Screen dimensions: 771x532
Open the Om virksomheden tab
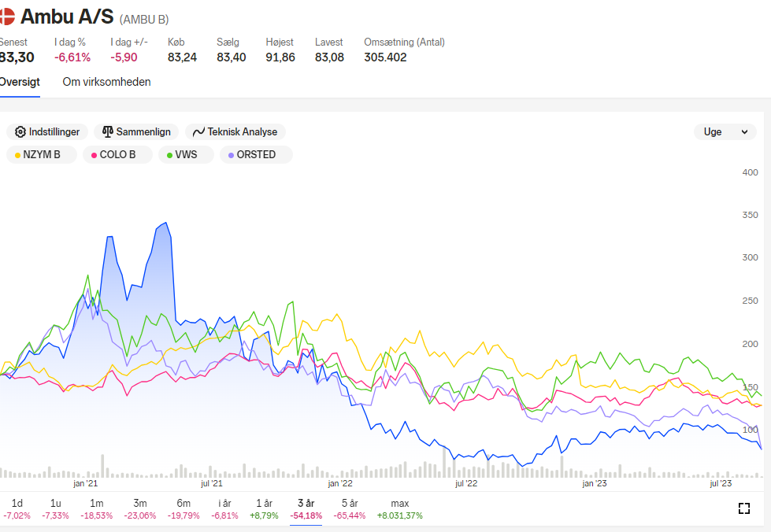pyautogui.click(x=106, y=82)
